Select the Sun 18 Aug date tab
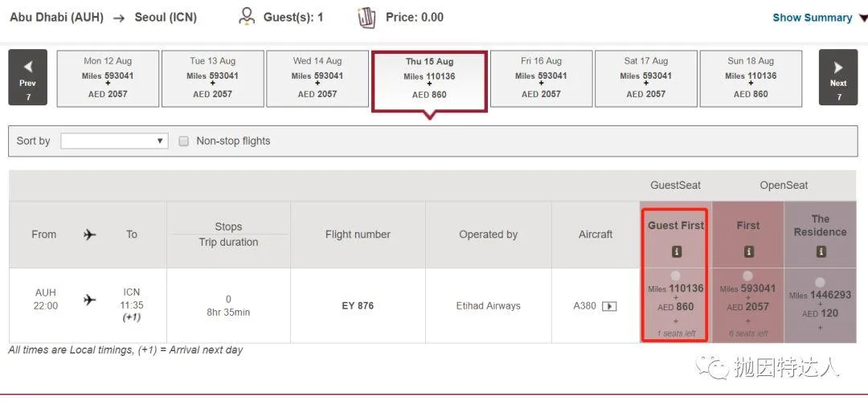868x405 pixels. pyautogui.click(x=751, y=78)
